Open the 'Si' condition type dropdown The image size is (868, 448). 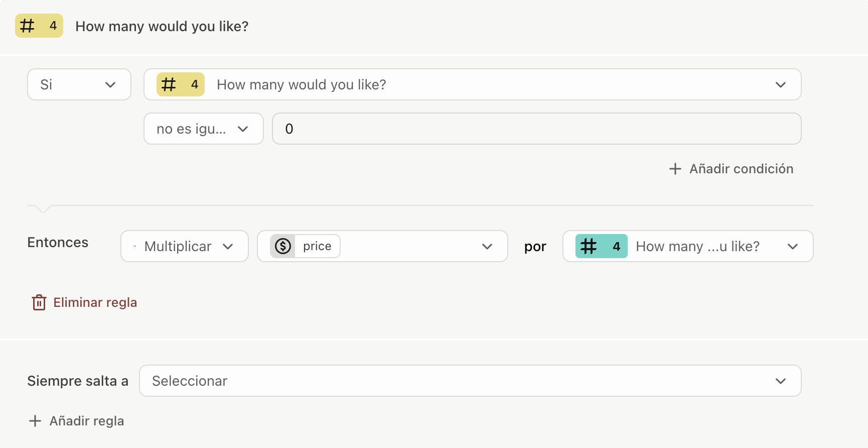pyautogui.click(x=79, y=84)
